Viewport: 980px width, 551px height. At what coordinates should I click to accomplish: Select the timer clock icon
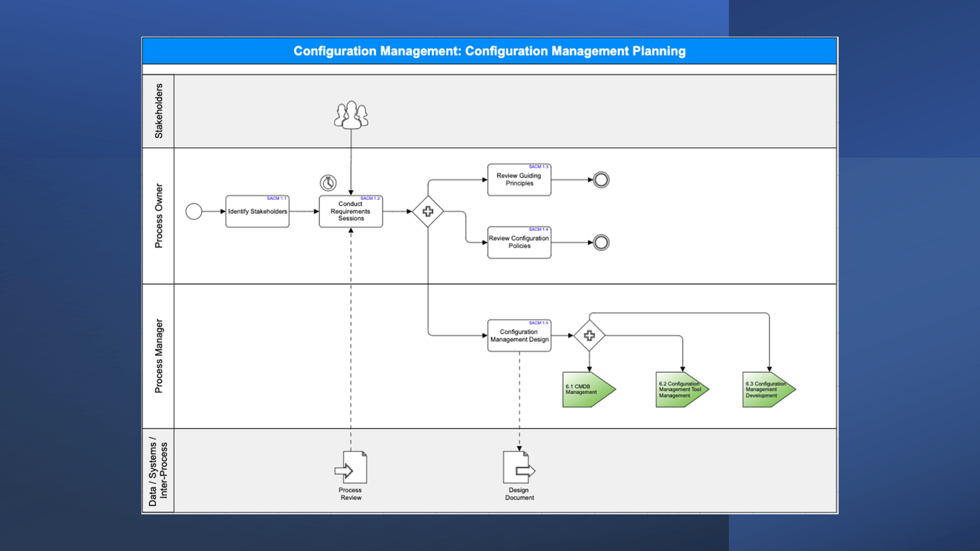pyautogui.click(x=328, y=182)
